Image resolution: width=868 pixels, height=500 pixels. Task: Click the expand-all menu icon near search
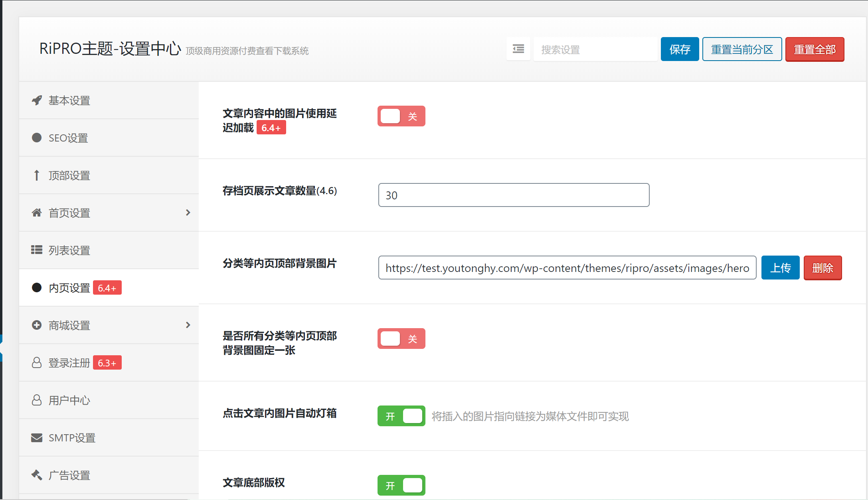pos(518,49)
